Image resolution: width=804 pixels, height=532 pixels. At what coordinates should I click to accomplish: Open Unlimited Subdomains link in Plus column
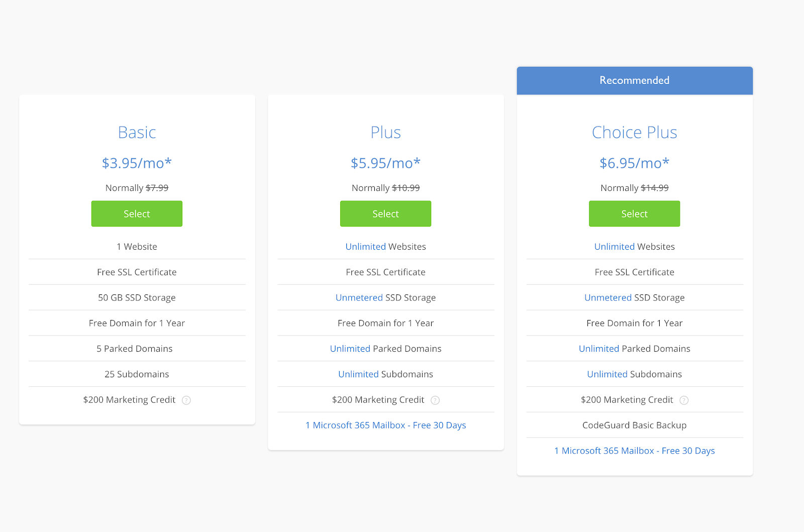(358, 374)
